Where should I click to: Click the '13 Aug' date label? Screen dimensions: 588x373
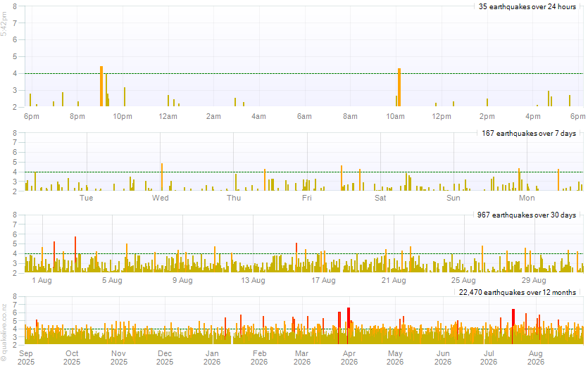[253, 280]
